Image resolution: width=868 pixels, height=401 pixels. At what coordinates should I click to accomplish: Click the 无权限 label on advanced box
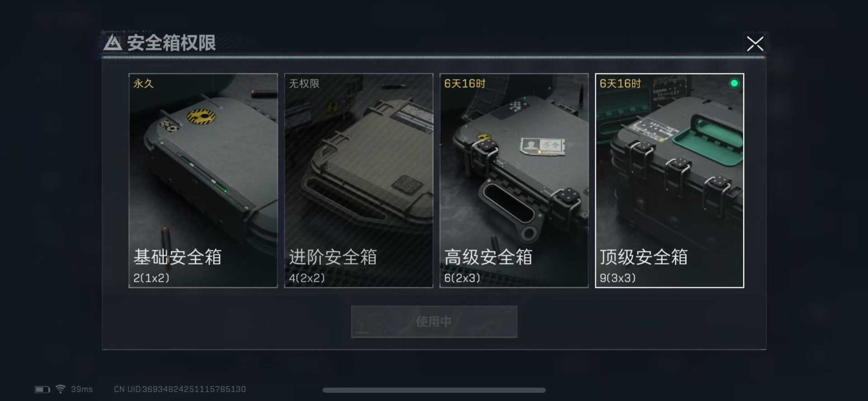point(304,84)
